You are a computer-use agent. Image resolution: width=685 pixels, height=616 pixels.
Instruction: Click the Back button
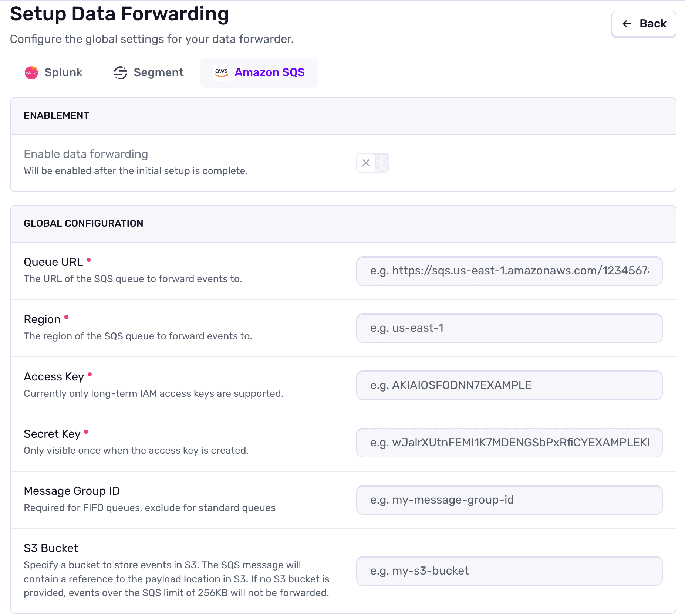[x=644, y=24]
